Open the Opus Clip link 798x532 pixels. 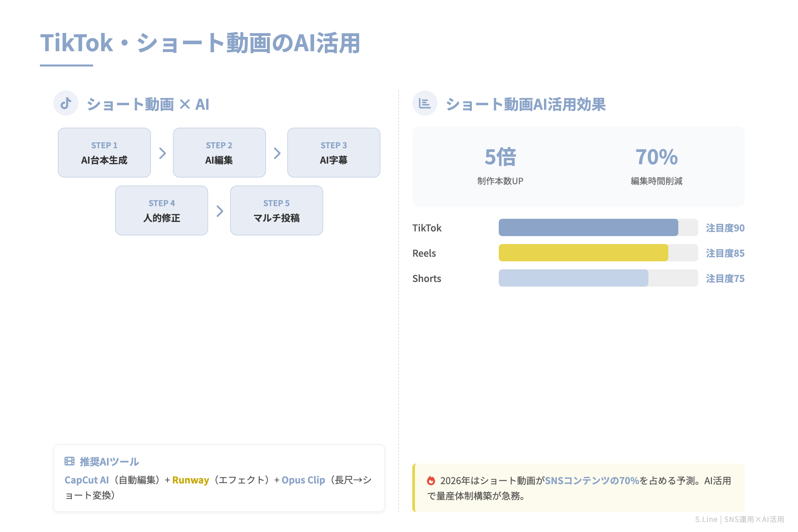[303, 480]
